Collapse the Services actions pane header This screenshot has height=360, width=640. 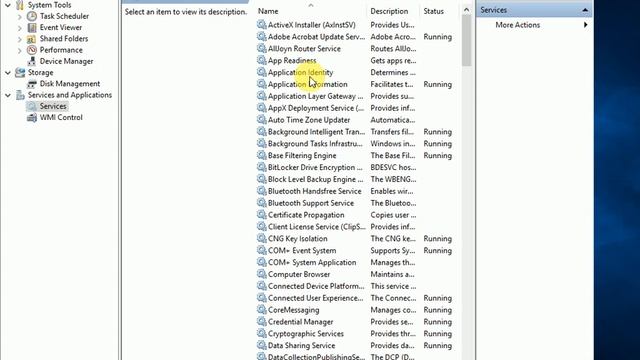[585, 10]
